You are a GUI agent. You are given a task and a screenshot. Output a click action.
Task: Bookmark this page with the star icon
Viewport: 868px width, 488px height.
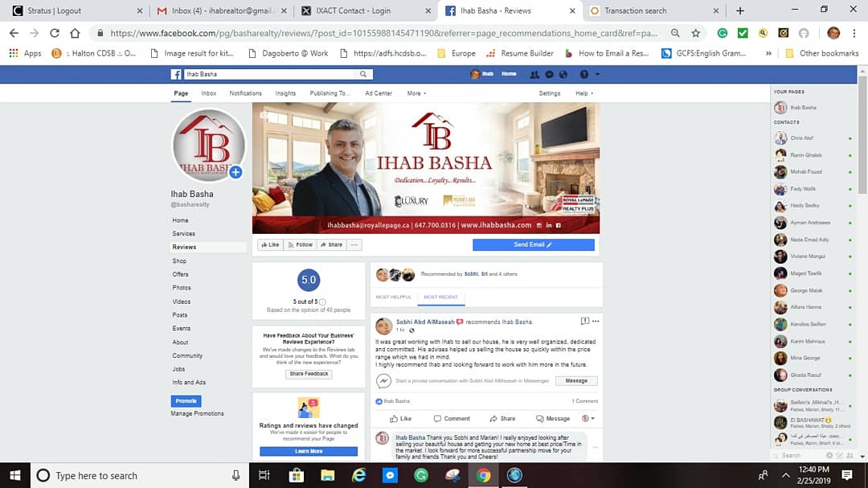pos(696,33)
